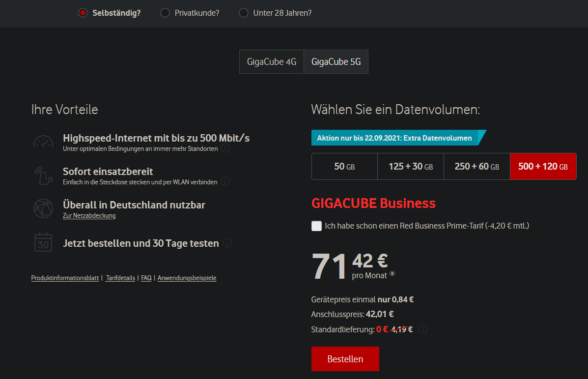Viewport: 588px width, 379px height.
Task: Click the GIGACUBE Business heading
Action: 373,203
